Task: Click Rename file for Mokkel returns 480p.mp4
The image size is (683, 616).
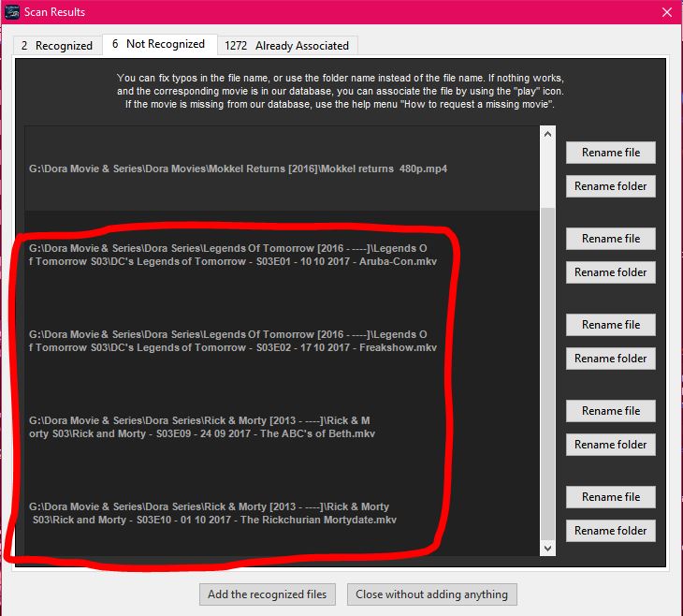Action: [611, 153]
